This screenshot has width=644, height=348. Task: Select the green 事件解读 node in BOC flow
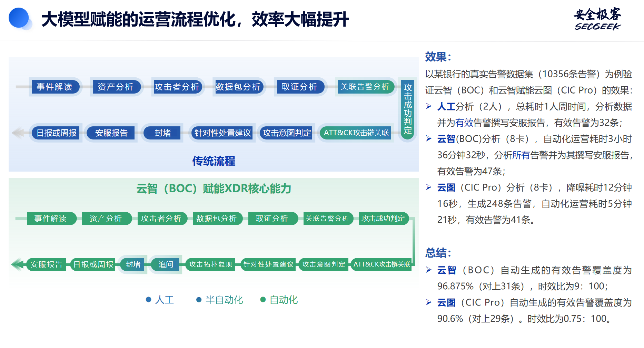[x=51, y=219]
